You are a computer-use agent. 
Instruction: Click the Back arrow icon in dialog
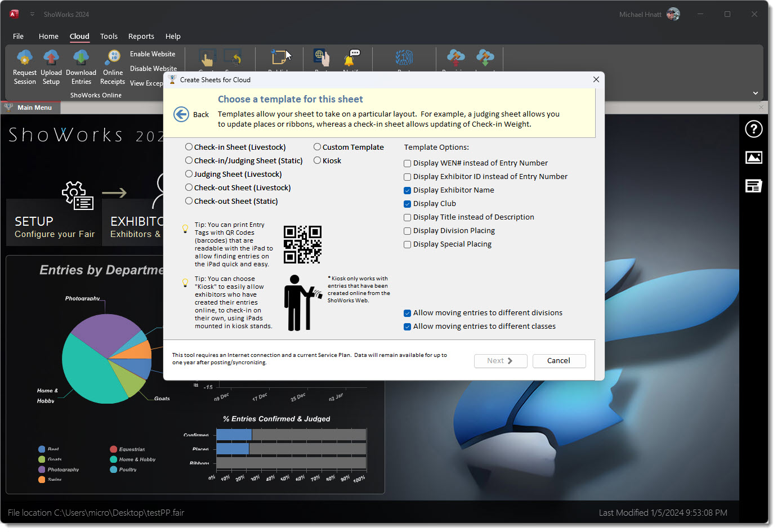pyautogui.click(x=181, y=114)
